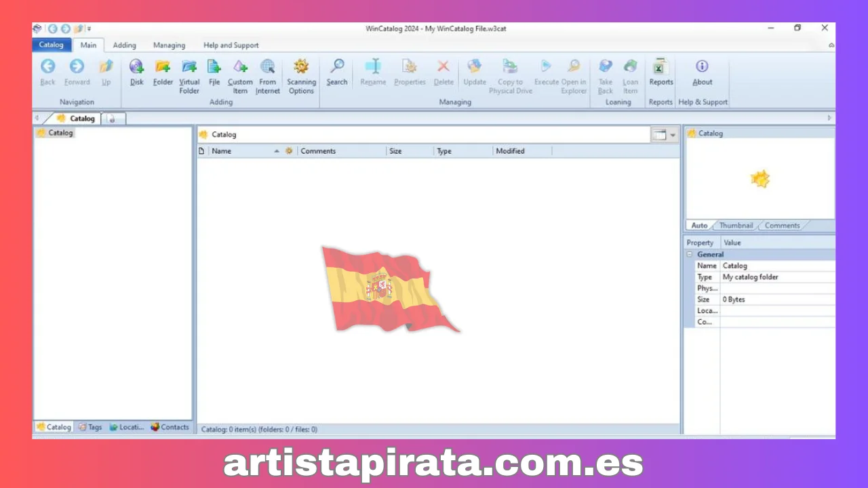This screenshot has height=488, width=868.
Task: Switch to the Adding ribbon tab
Action: pyautogui.click(x=124, y=45)
